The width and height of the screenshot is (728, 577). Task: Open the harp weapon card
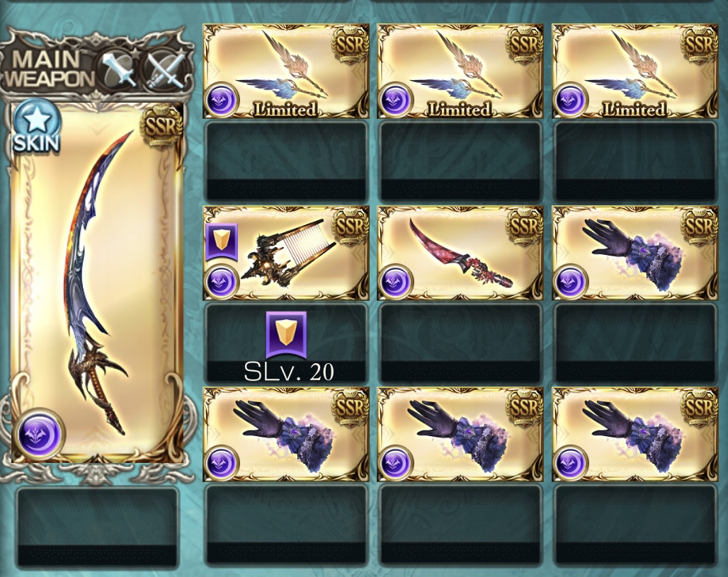coord(286,253)
